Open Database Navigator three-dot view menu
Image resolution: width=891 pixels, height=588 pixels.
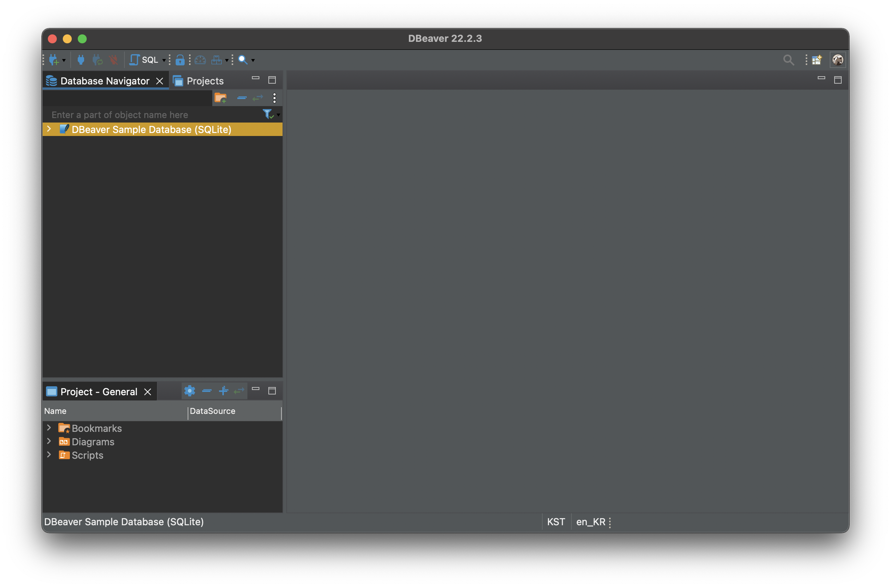tap(275, 98)
